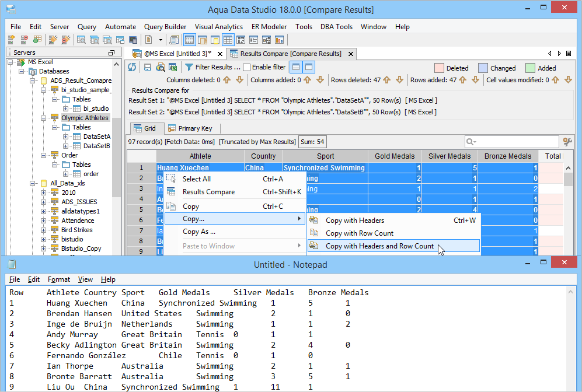
Task: Click the Register Server icon in main toolbar
Action: pos(11,40)
